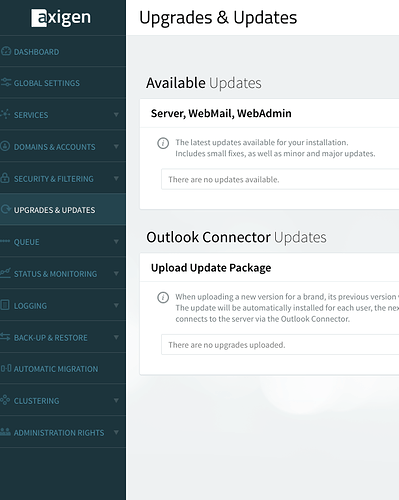The width and height of the screenshot is (399, 500).
Task: Go to Status & Monitoring
Action: (63, 274)
